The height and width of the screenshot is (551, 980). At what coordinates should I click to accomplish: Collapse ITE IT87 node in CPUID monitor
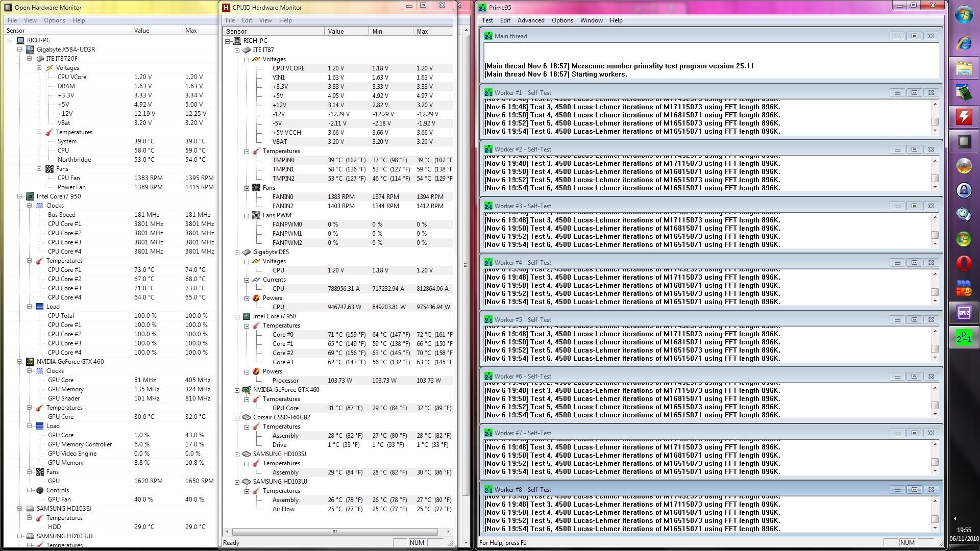237,50
